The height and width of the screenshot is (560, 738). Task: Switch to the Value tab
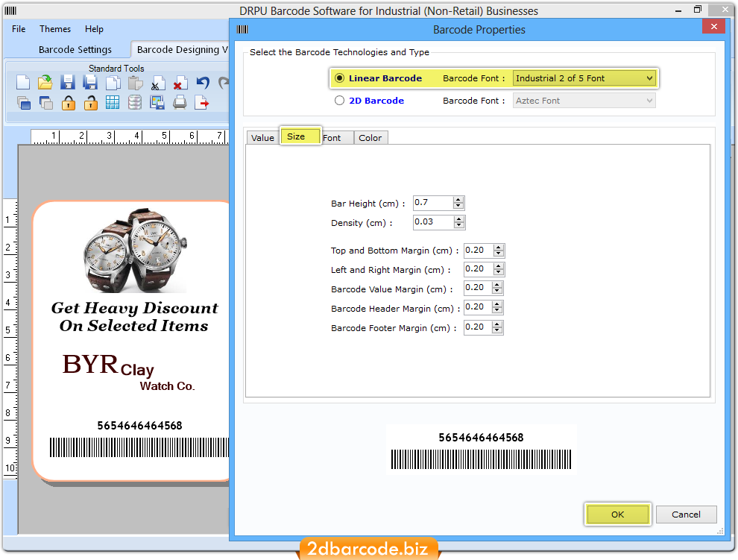click(262, 137)
